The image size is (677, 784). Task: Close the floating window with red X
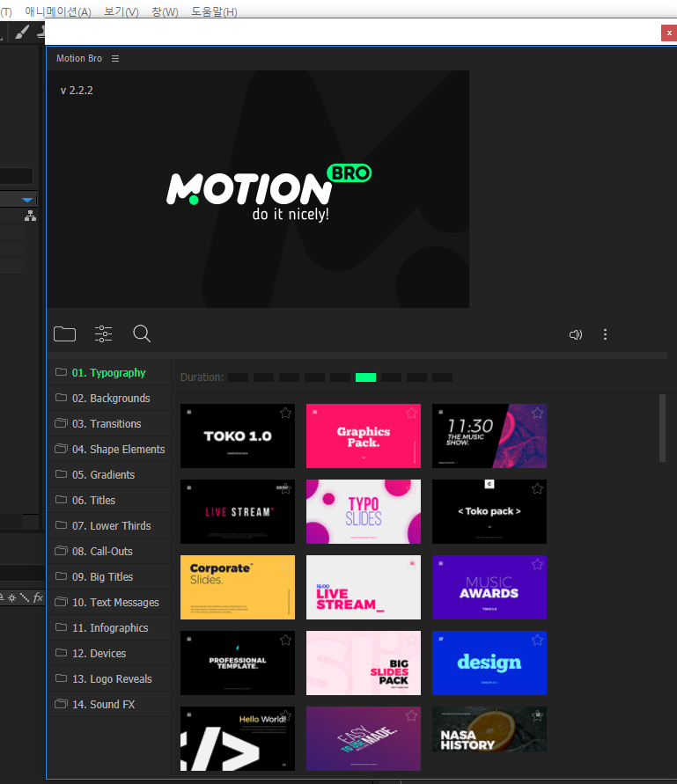click(669, 33)
